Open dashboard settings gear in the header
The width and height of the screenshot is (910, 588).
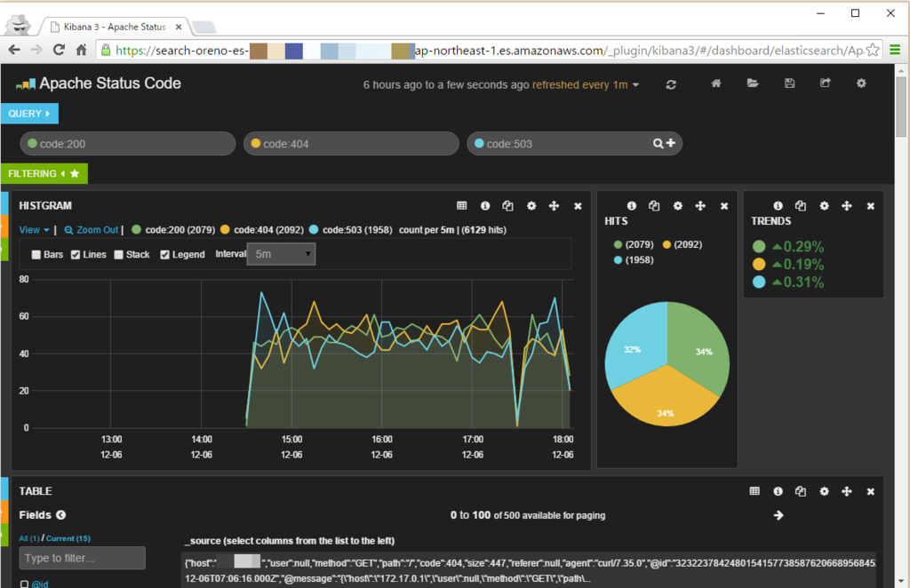pos(861,83)
